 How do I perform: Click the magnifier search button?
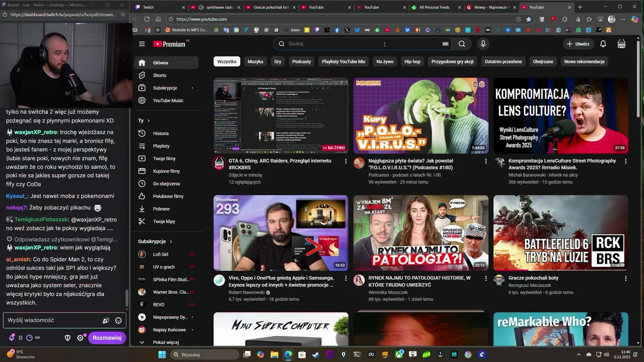(x=462, y=44)
